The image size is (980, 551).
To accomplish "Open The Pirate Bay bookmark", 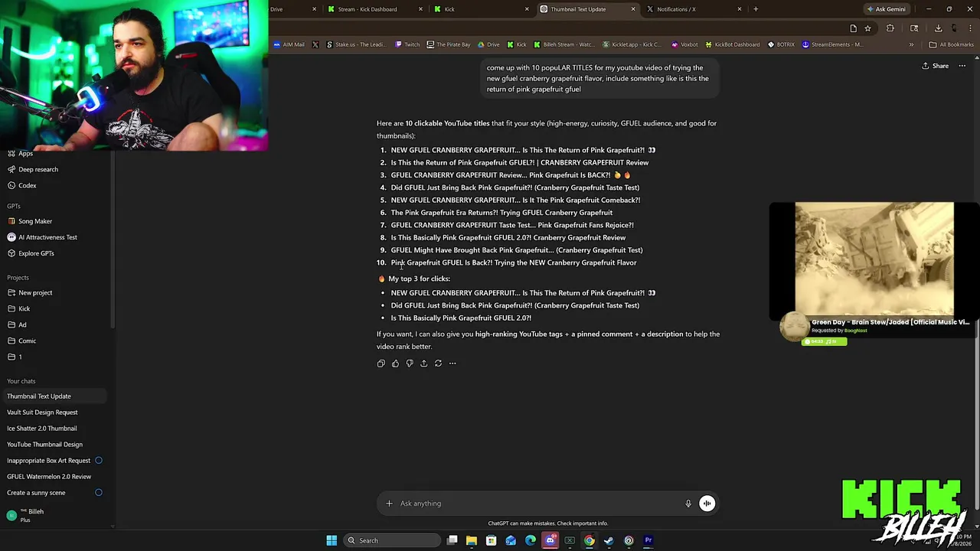I will tap(449, 44).
